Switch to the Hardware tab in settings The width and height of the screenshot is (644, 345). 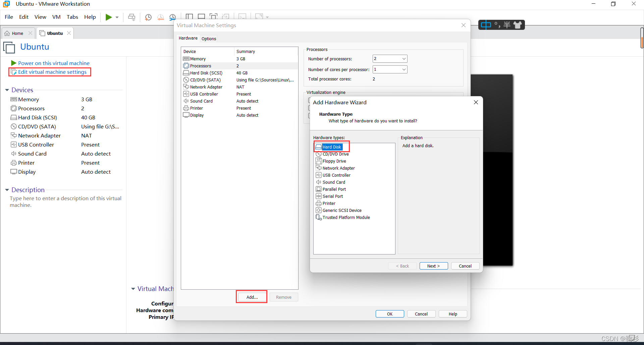point(188,38)
